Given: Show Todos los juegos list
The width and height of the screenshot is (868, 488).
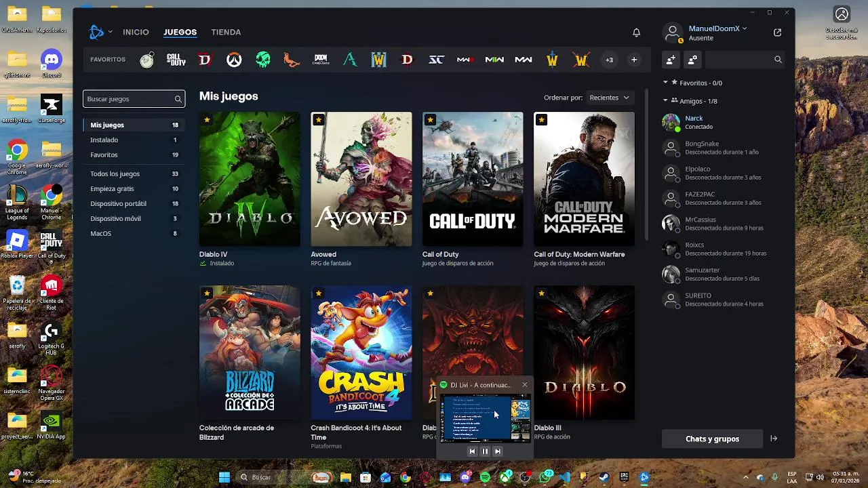Looking at the screenshot, I should point(134,174).
